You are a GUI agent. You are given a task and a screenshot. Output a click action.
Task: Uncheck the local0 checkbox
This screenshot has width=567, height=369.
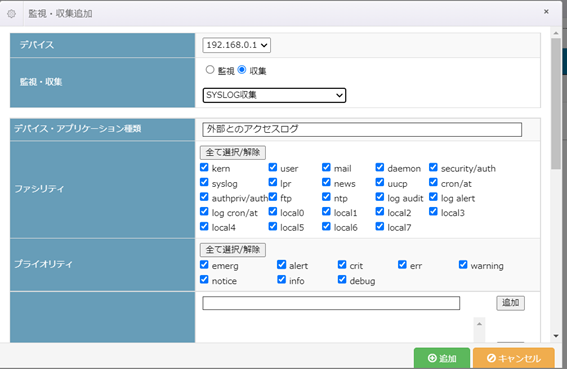273,211
